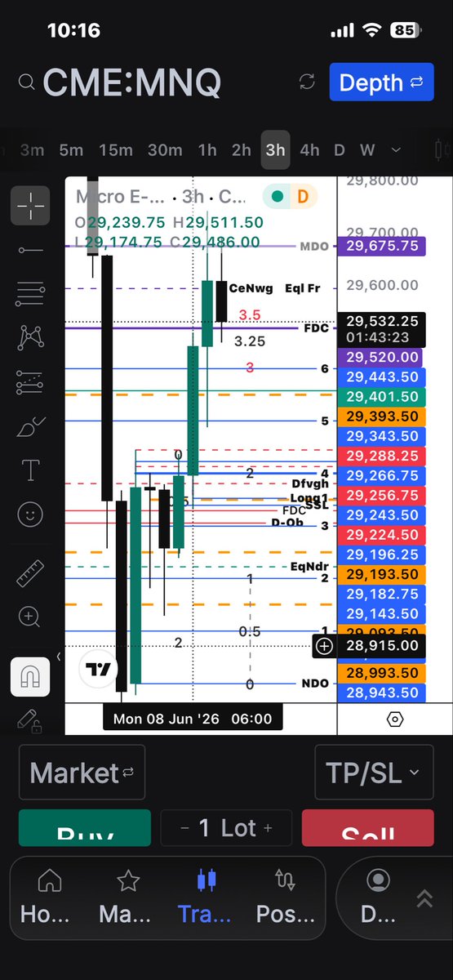Open the candlestick chart type selector

(x=443, y=150)
